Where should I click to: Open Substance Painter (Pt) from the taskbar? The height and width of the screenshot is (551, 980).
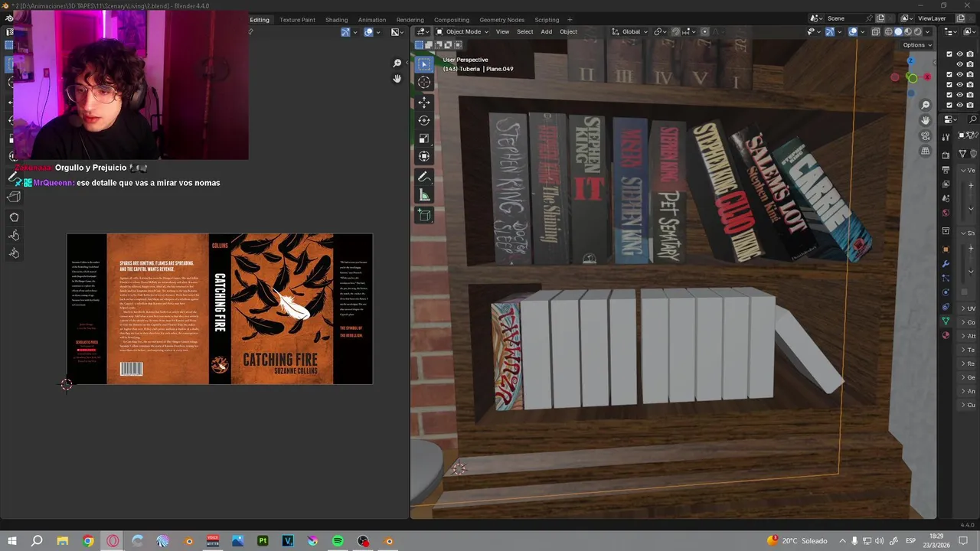(x=263, y=541)
